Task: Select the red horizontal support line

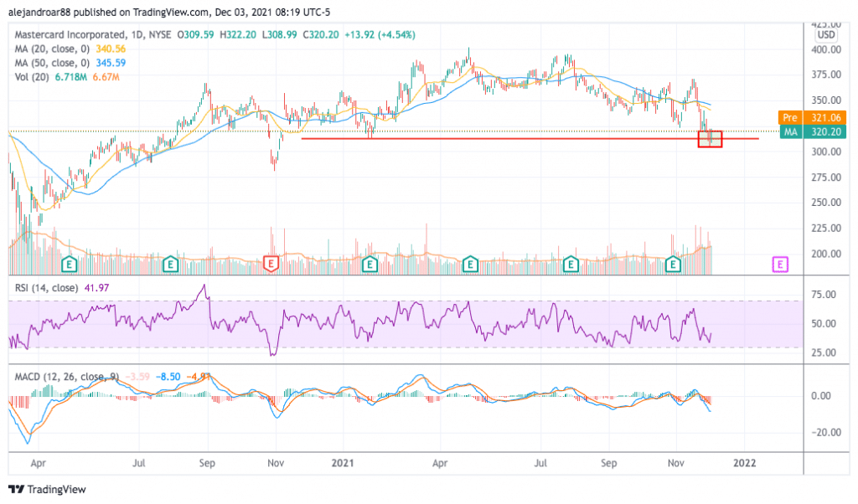Action: 530,138
